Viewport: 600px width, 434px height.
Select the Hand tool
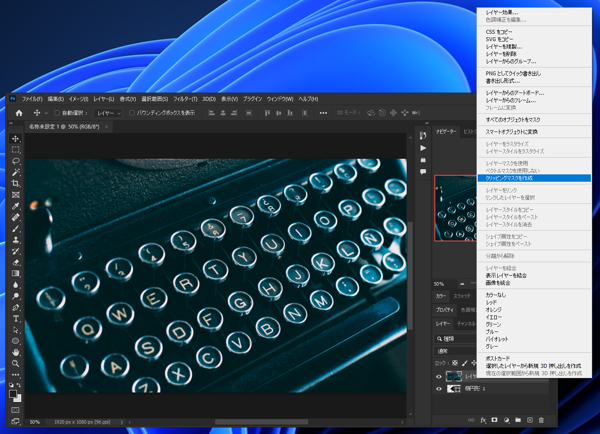point(16,352)
